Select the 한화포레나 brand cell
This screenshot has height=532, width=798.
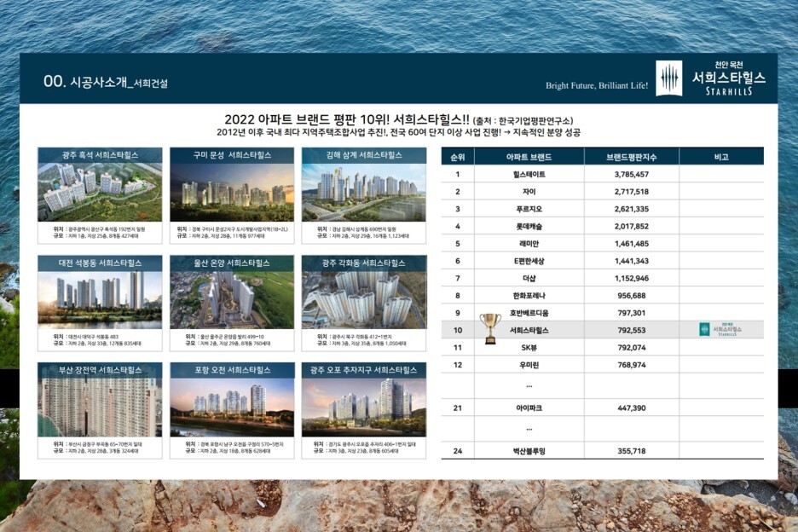pos(529,295)
